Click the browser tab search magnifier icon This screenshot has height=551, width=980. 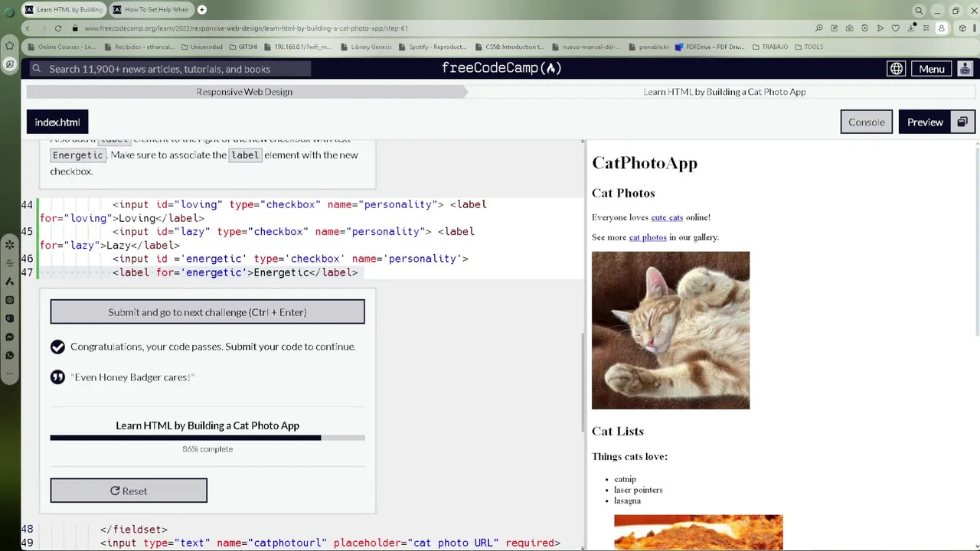[919, 10]
